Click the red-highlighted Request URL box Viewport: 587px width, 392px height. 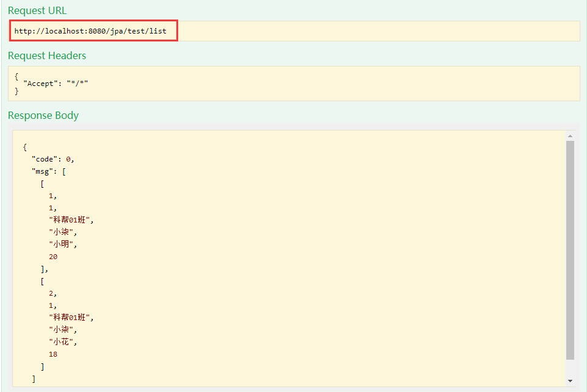(93, 30)
